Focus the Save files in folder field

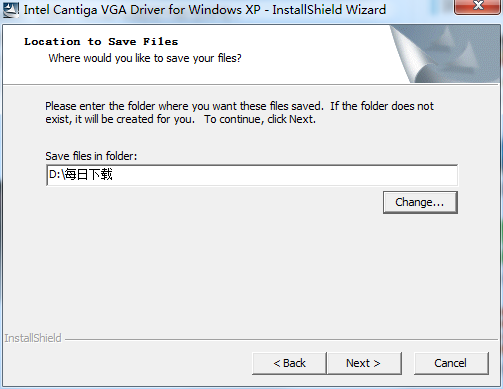(252, 175)
